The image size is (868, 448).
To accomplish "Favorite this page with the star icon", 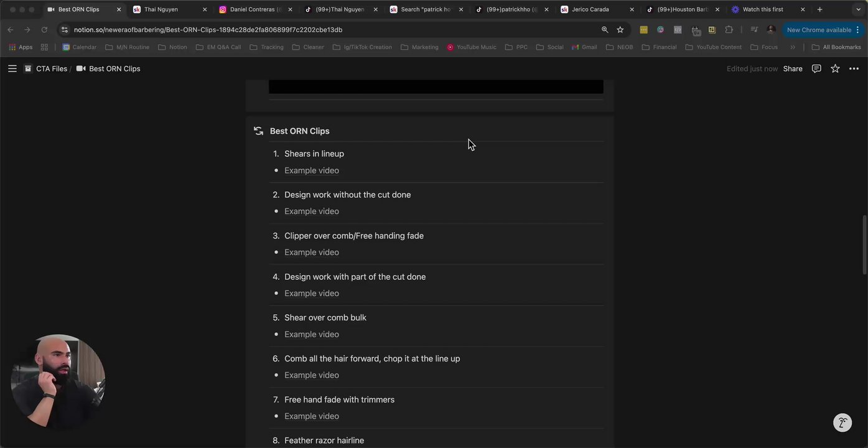I will coord(835,68).
